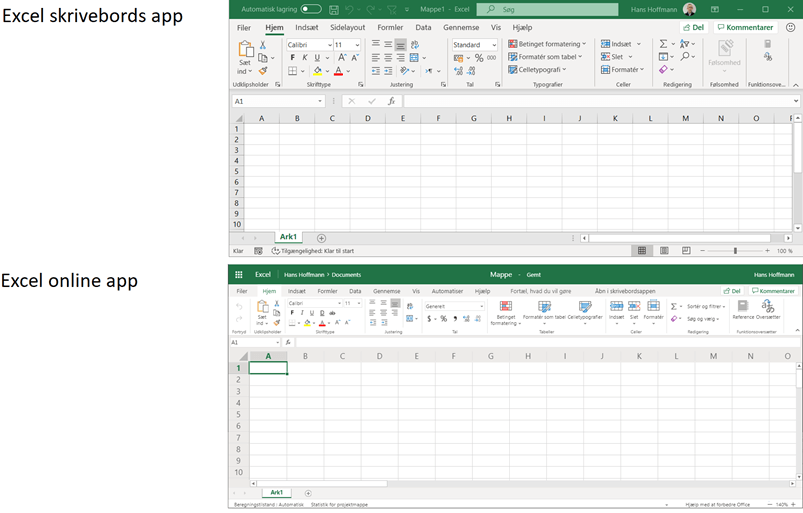The image size is (803, 513).
Task: Click the Format Painter brush in desktop Excel
Action: coord(263,71)
